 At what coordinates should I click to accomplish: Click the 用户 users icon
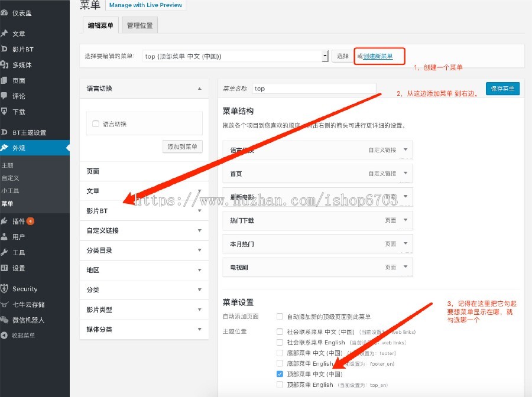[4, 237]
